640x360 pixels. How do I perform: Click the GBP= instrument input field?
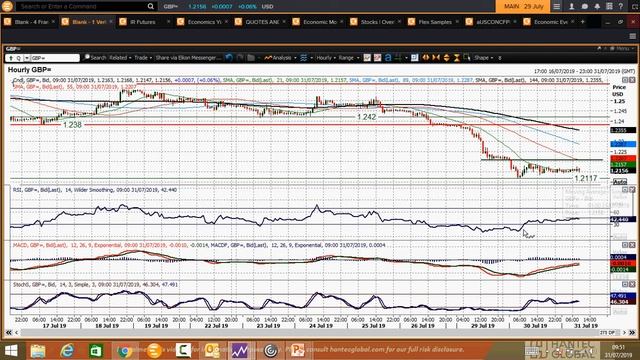click(x=55, y=58)
